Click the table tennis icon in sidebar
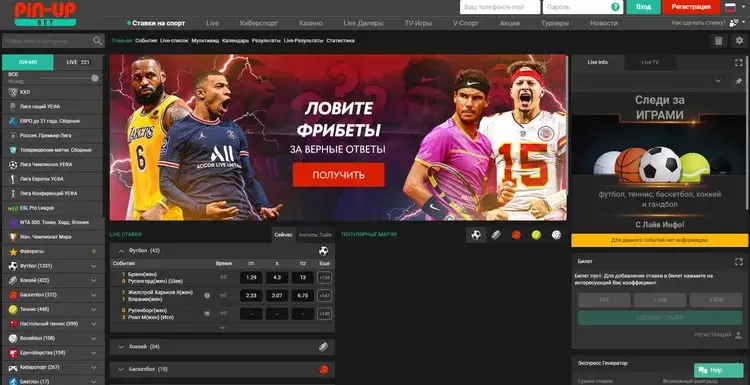The height and width of the screenshot is (385, 750). click(x=13, y=324)
